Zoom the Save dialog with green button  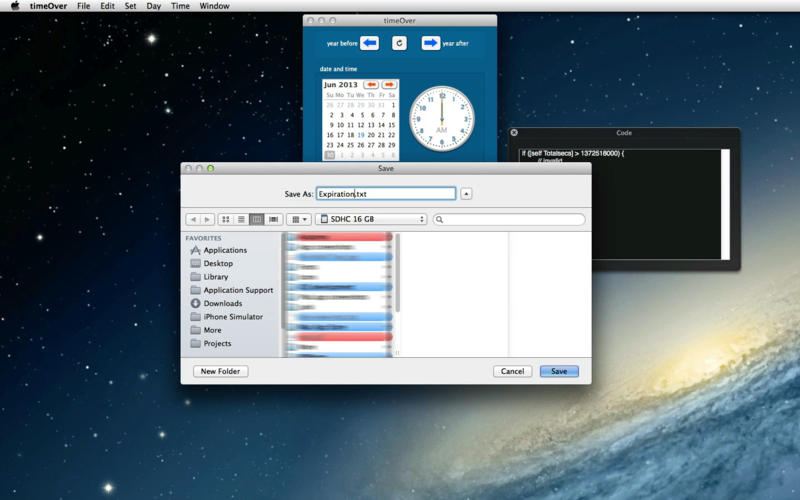click(x=211, y=168)
